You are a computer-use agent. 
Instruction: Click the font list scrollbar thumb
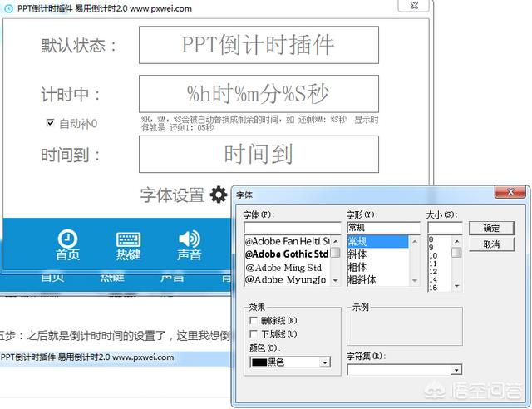click(x=336, y=253)
